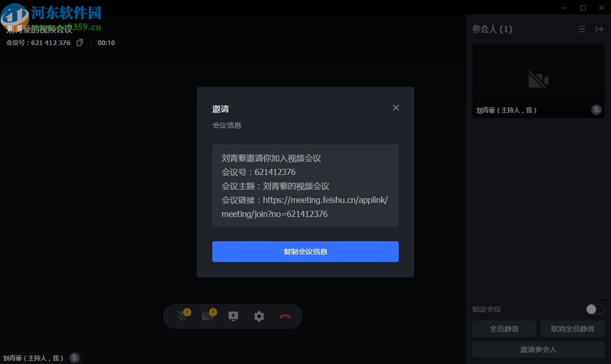This screenshot has height=364, width=611.
Task: Copy the meeting number using the copy icon
Action: 80,43
